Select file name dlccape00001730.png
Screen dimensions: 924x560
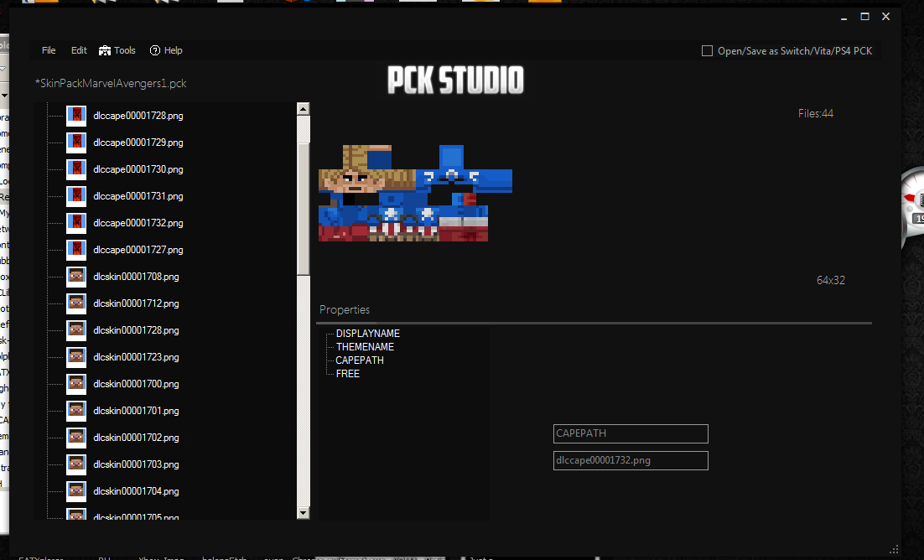pos(138,170)
